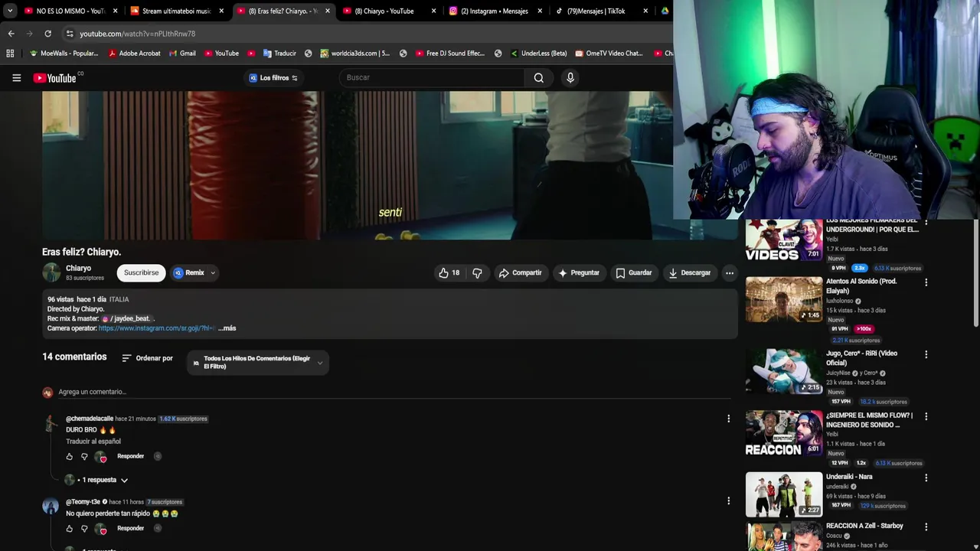Open @chemadelacalle's profile link

[90, 419]
